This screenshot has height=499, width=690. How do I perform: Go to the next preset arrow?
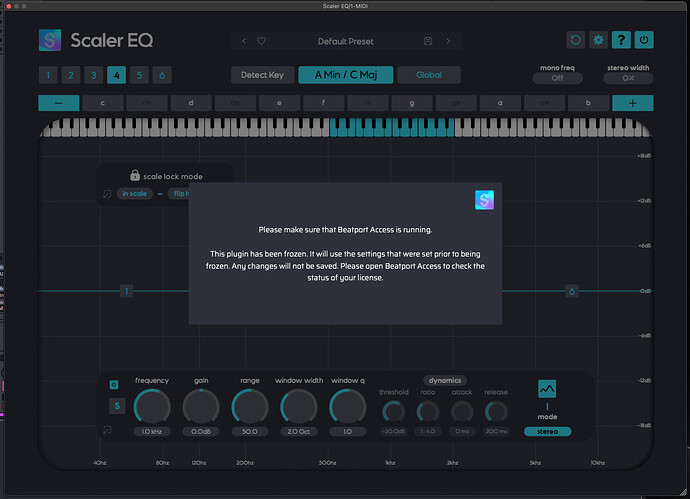(x=448, y=41)
